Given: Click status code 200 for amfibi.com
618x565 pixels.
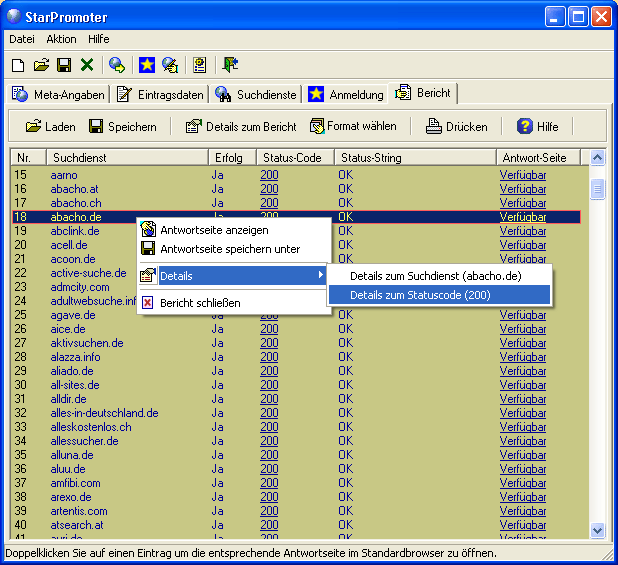Looking at the screenshot, I should (269, 483).
